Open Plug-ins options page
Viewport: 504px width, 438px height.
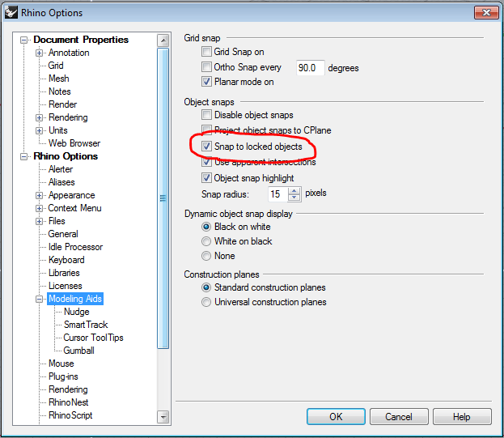pos(63,376)
